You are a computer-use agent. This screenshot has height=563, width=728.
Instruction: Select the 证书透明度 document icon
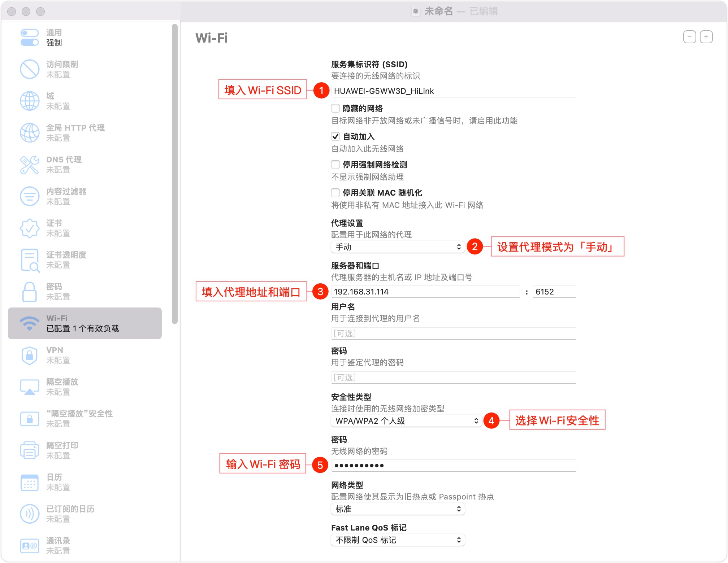(30, 260)
